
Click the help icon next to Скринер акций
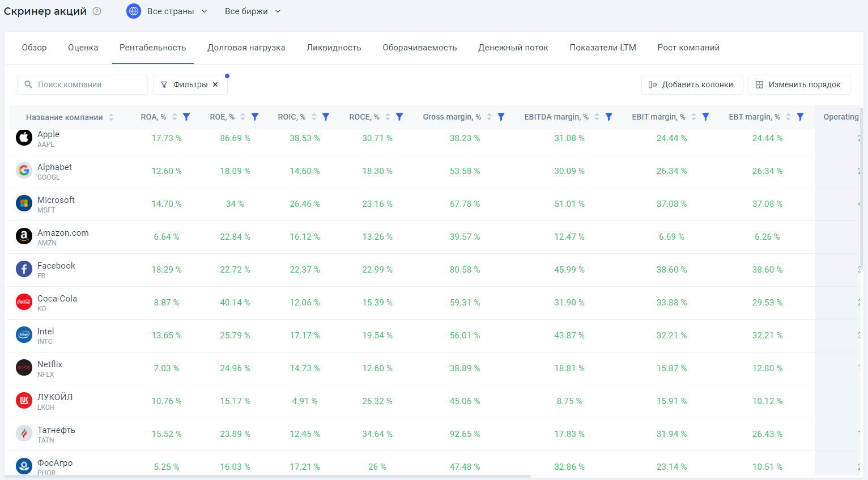[97, 11]
